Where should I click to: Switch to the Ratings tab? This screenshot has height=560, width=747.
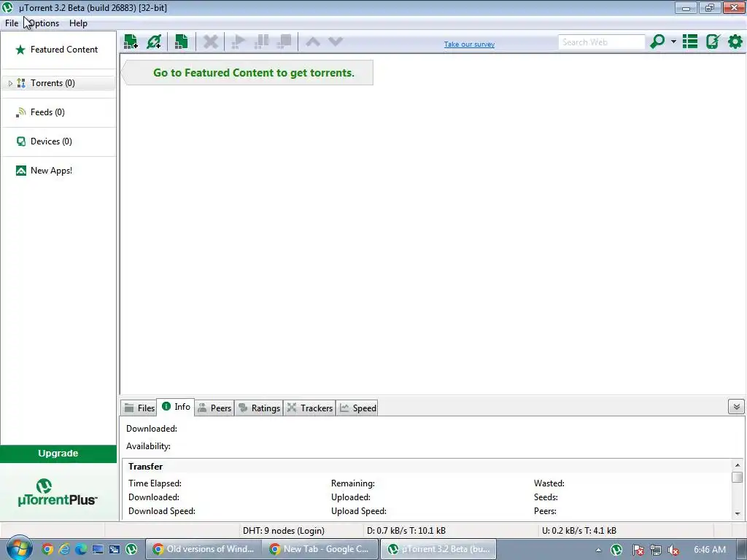pos(259,408)
